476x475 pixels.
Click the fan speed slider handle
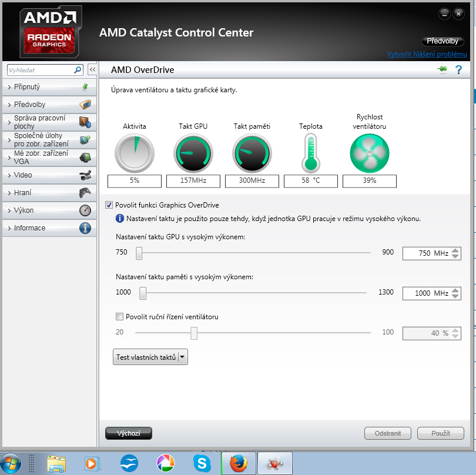[194, 333]
